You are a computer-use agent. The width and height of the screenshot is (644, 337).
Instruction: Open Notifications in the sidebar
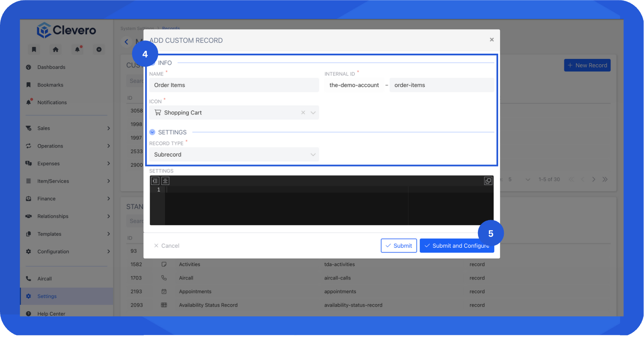tap(52, 102)
